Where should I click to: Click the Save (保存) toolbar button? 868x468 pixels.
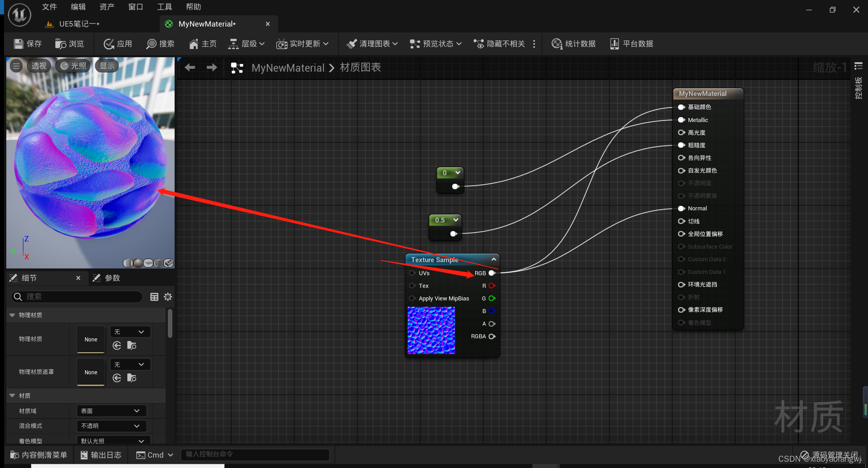pos(27,44)
